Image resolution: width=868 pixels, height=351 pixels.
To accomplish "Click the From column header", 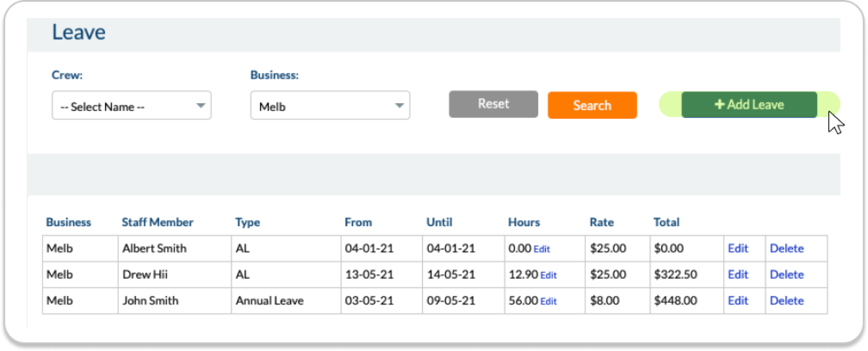I will click(x=358, y=222).
